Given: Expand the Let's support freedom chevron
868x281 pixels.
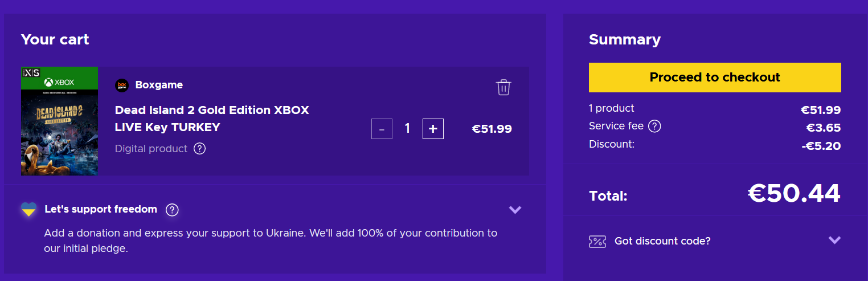Looking at the screenshot, I should pos(515,210).
